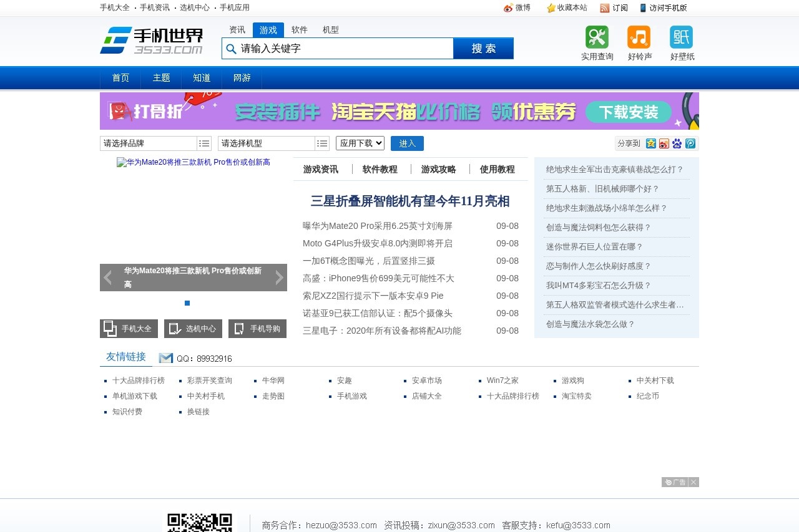Select the 软件 search tab
Viewport: 799px width, 532px height.
300,30
